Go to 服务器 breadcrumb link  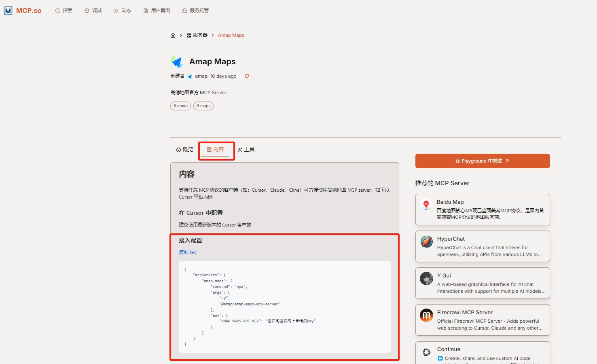197,35
